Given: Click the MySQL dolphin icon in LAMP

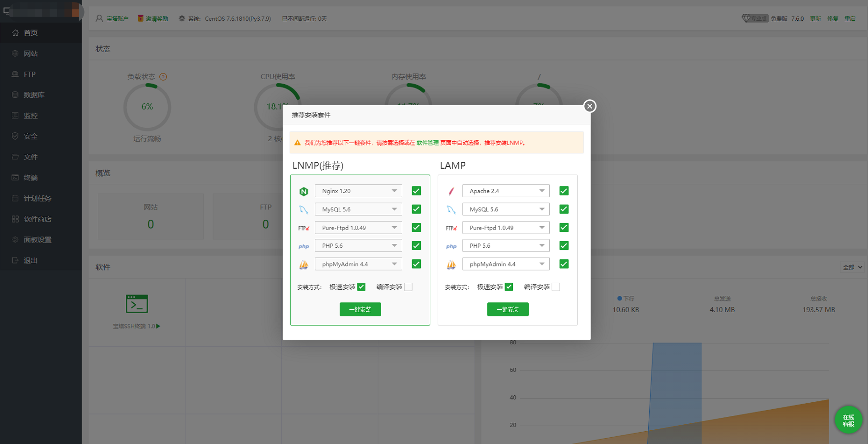Looking at the screenshot, I should (x=451, y=209).
